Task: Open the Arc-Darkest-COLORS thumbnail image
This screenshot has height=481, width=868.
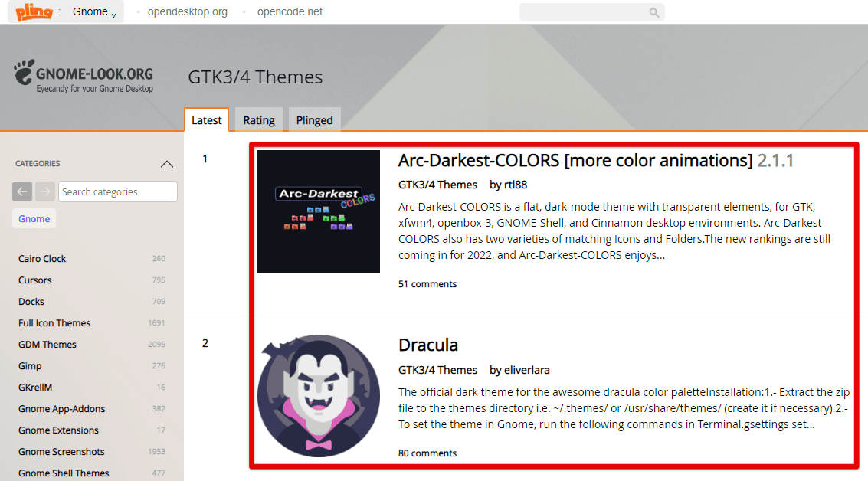Action: click(318, 211)
